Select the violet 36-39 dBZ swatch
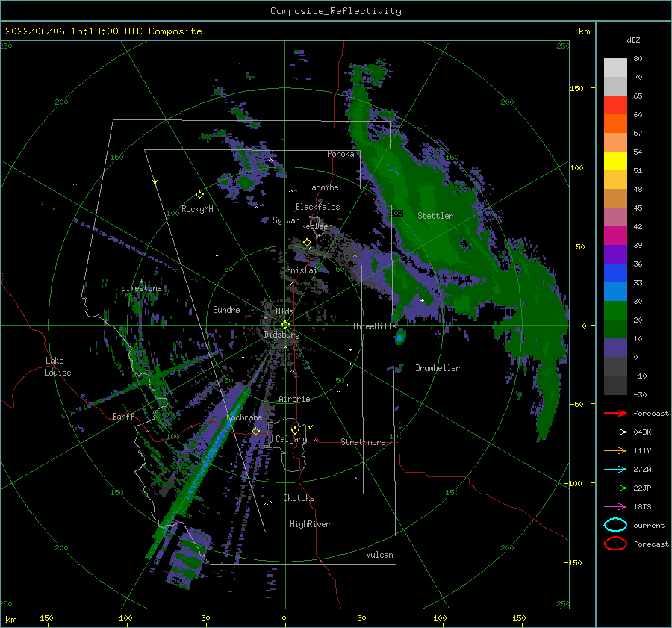Viewport: 672px width, 628px height. coord(615,255)
